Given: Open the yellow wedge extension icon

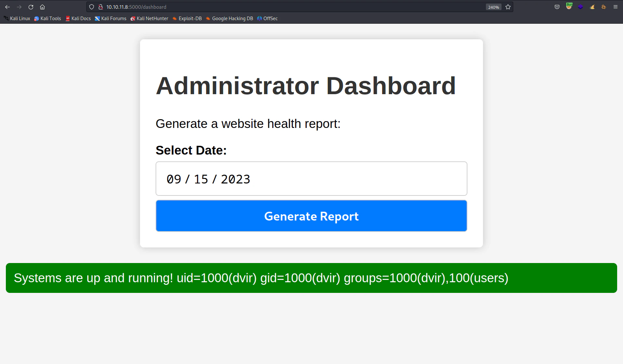Looking at the screenshot, I should tap(592, 7).
